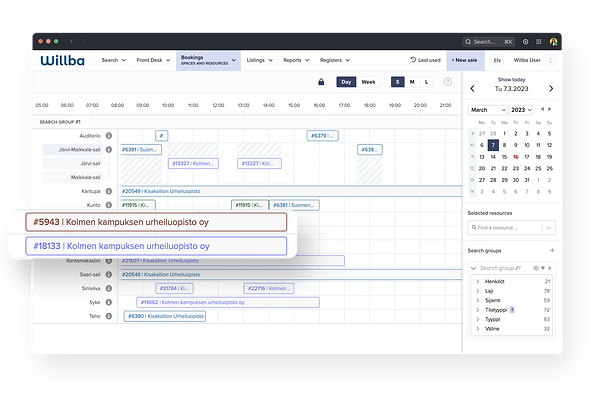Open the help question mark icon
Viewport: 600px width, 414px height.
coord(447,82)
